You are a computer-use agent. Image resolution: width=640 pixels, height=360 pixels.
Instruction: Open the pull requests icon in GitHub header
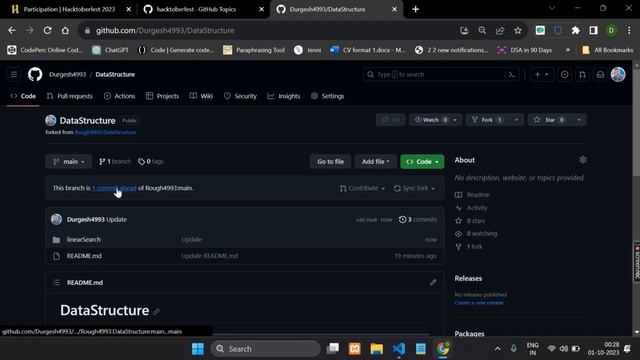click(582, 74)
